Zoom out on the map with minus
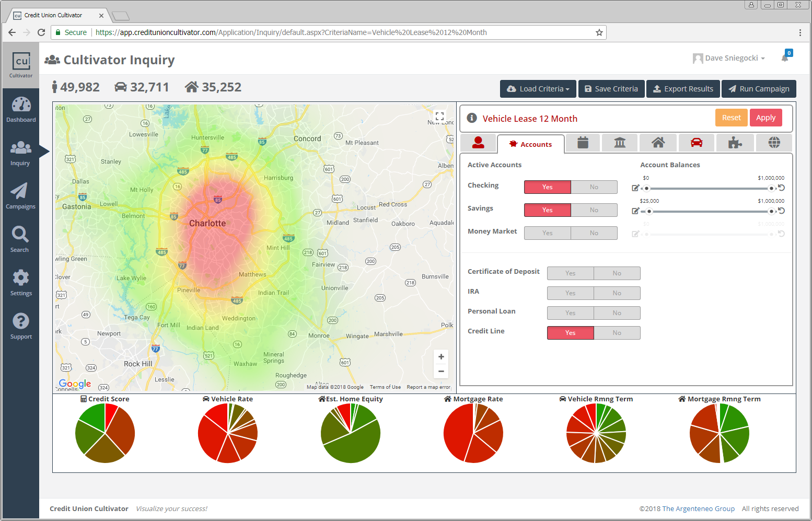Screen dimensions: 812x521 tap(441, 372)
